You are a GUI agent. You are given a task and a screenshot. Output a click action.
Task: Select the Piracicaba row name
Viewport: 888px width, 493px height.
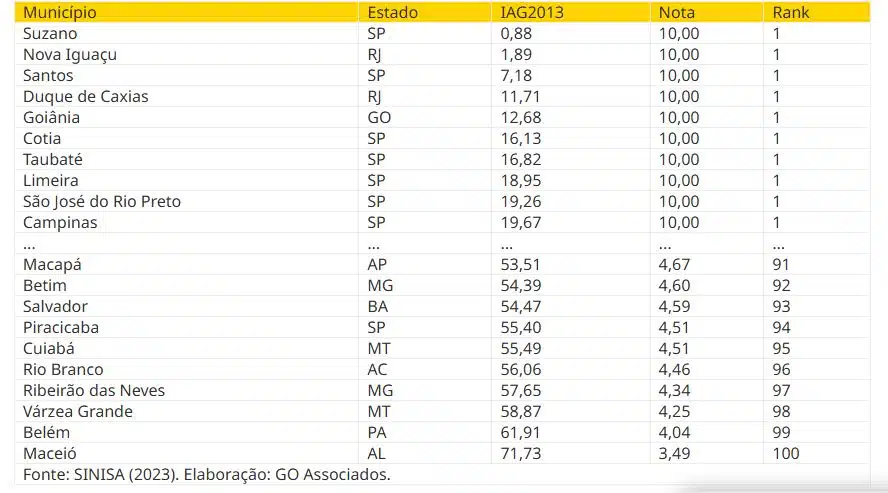click(x=61, y=327)
